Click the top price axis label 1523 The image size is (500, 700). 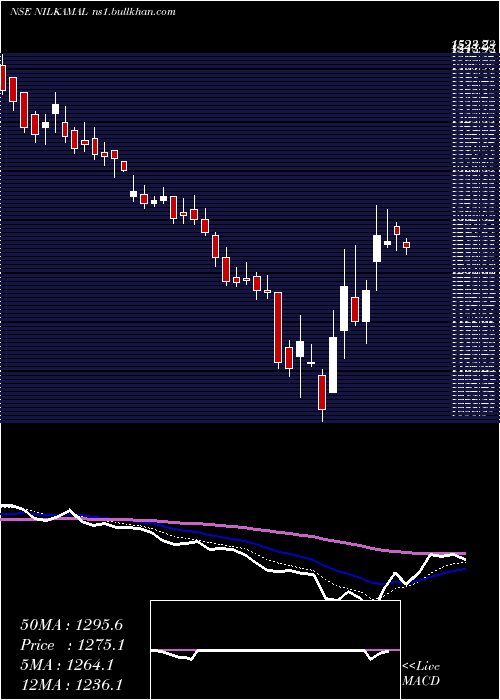474,44
